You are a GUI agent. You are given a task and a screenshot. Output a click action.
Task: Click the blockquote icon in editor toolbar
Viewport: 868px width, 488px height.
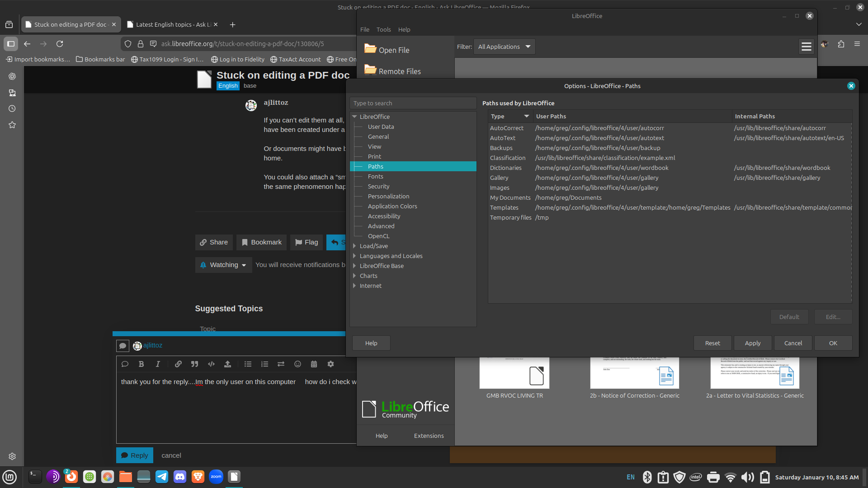[194, 364]
